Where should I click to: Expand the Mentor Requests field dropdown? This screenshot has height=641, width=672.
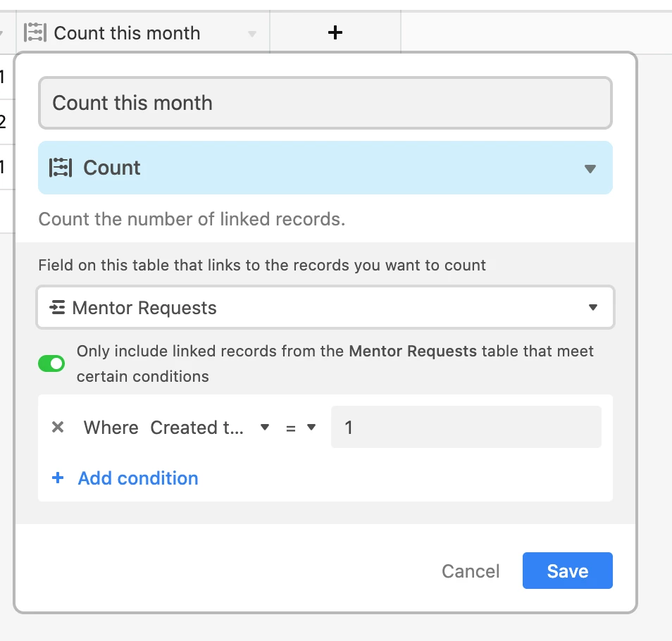[592, 307]
